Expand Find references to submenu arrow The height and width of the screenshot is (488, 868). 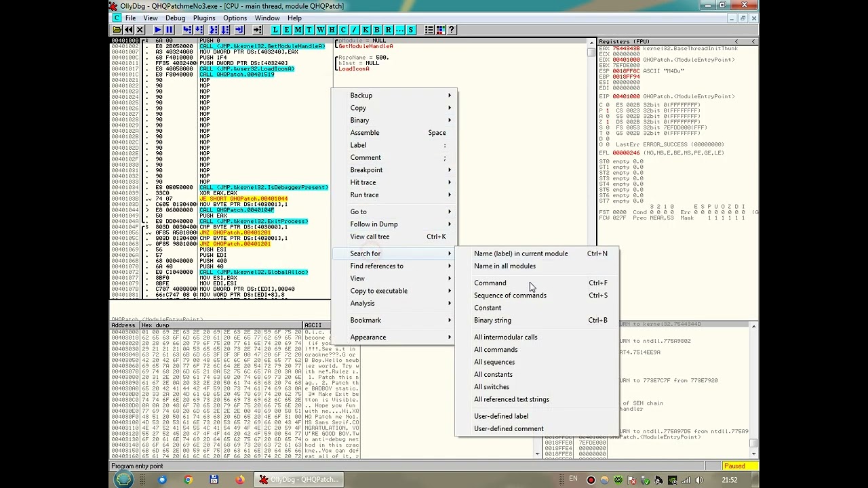pos(449,266)
